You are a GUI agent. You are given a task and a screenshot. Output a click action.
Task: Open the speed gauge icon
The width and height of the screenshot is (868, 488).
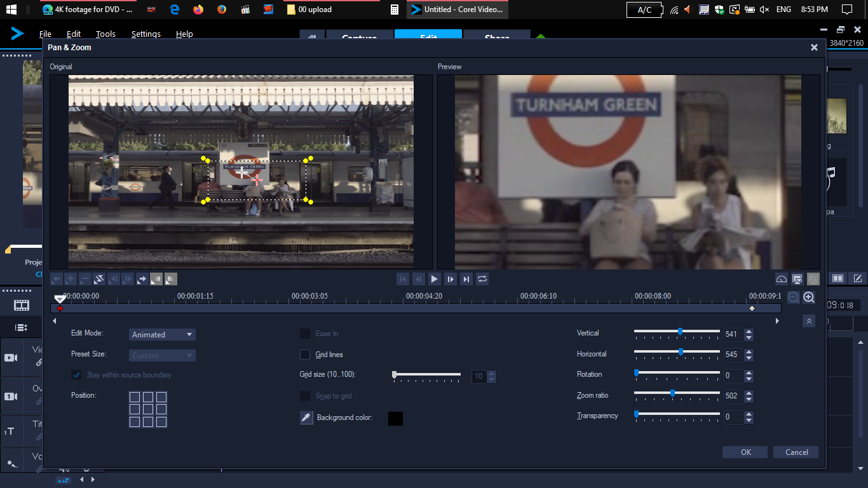click(782, 279)
